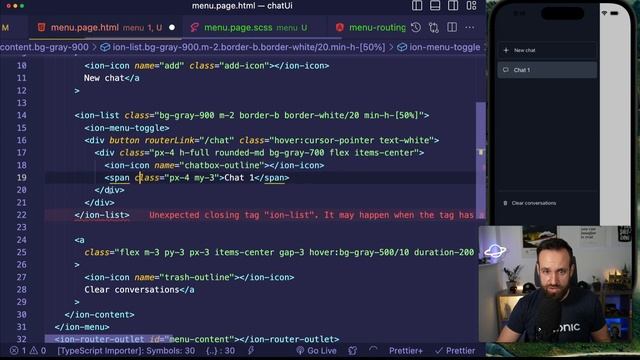Click the cube icon before ion-list breadcrumb
The image size is (640, 360).
click(105, 47)
